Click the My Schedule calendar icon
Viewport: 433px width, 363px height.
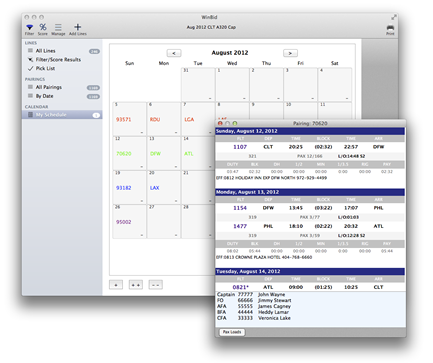(x=30, y=115)
